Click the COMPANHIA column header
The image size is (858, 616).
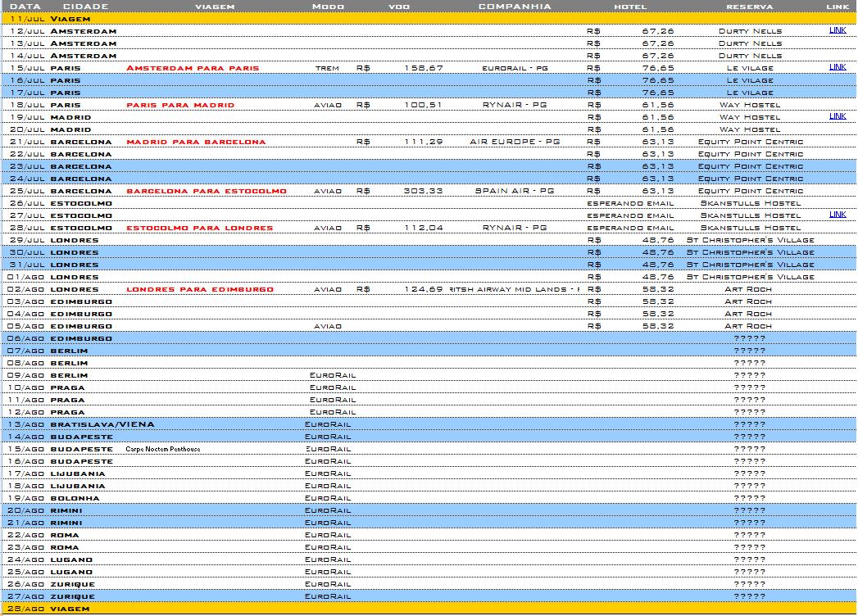tap(515, 7)
